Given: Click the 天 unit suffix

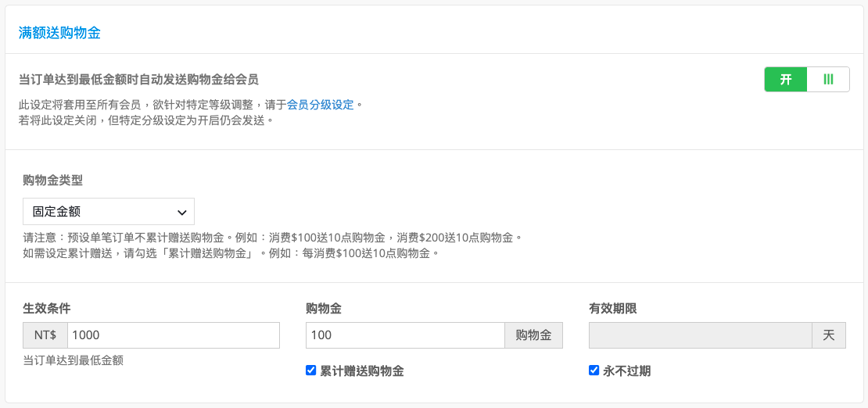Looking at the screenshot, I should tap(829, 335).
